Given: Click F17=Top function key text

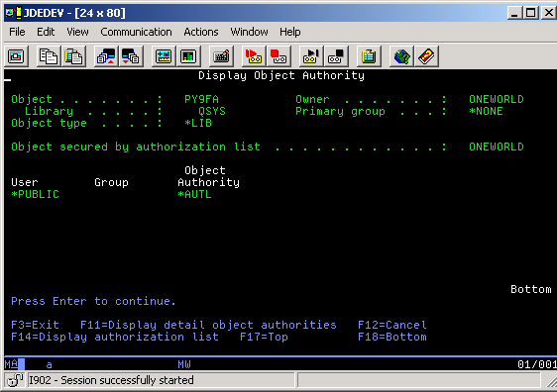Looking at the screenshot, I should [264, 337].
